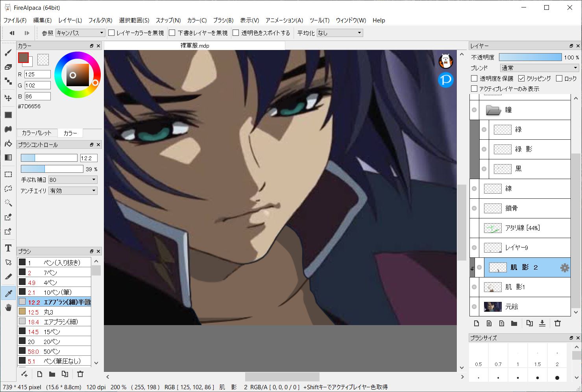Screen dimensions: 582x392
Task: Enable 透明度を保護 checkbox
Action: pyautogui.click(x=474, y=78)
